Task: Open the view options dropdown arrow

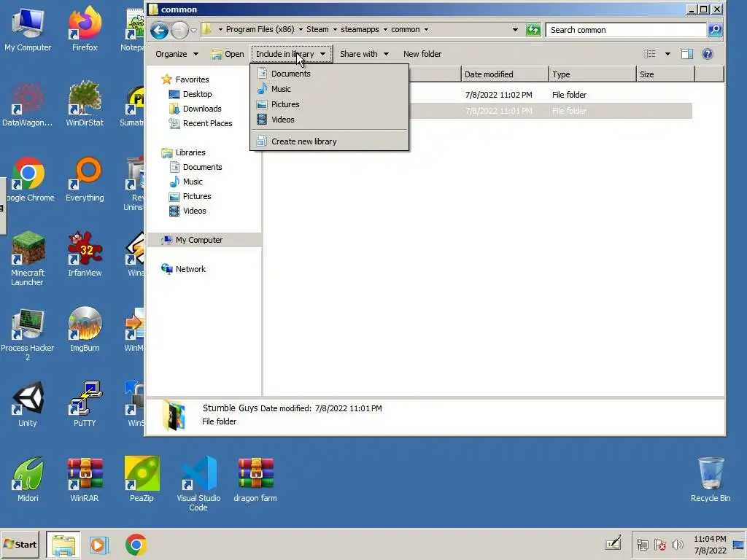Action: pos(667,54)
